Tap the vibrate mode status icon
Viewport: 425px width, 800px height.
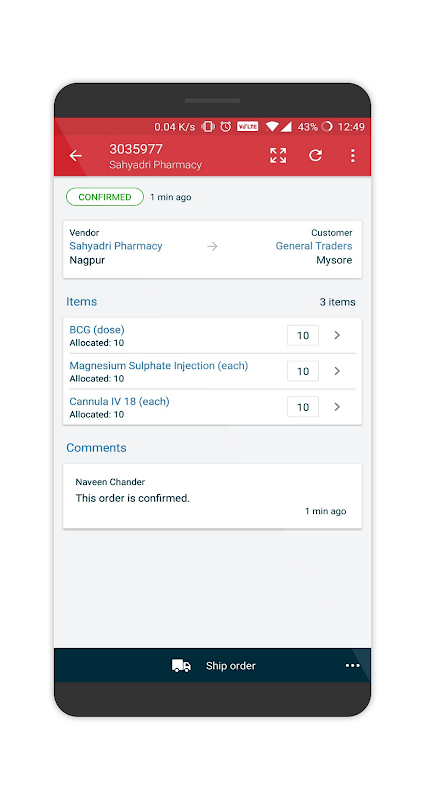[208, 127]
